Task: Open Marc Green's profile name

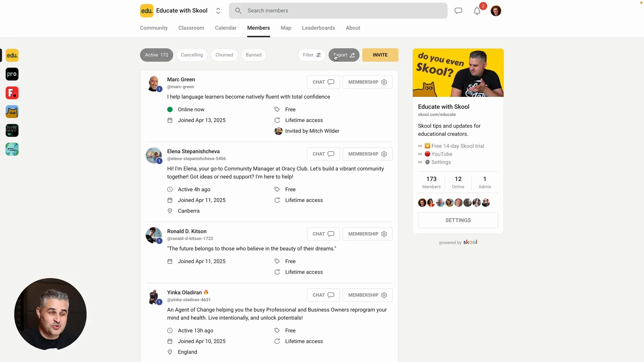Action: point(181,79)
